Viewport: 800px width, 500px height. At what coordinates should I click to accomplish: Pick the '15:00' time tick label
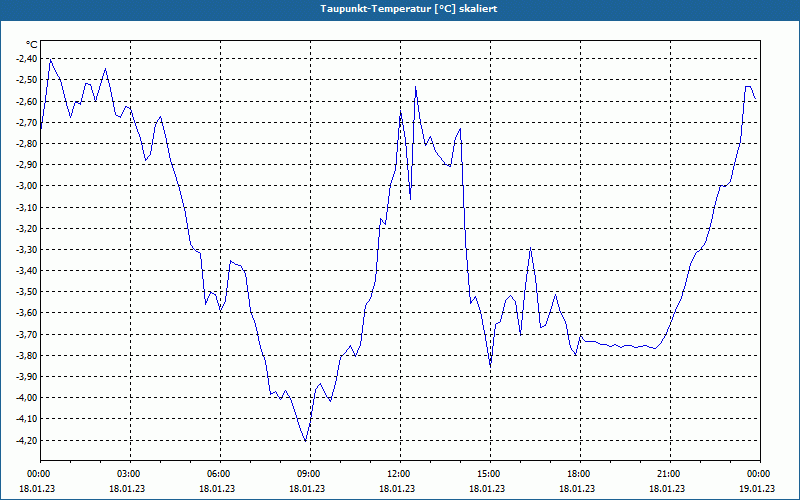point(490,474)
